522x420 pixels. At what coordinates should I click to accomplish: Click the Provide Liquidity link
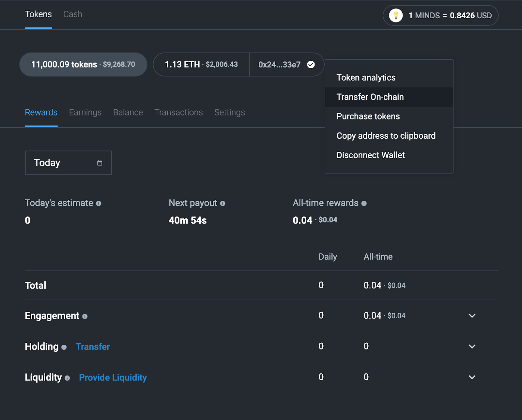coord(113,378)
